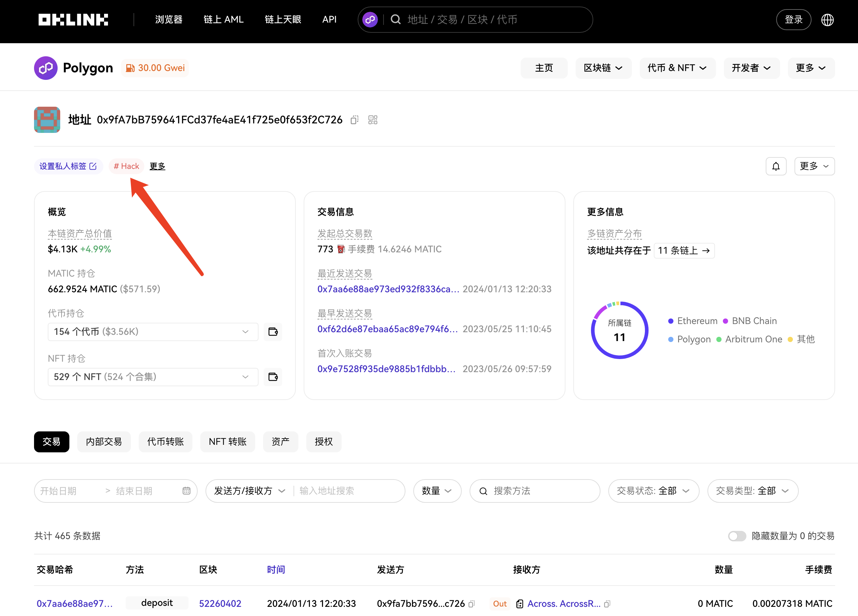Switch to the NFT 转账 tab
Viewport: 858px width, 616px height.
227,442
